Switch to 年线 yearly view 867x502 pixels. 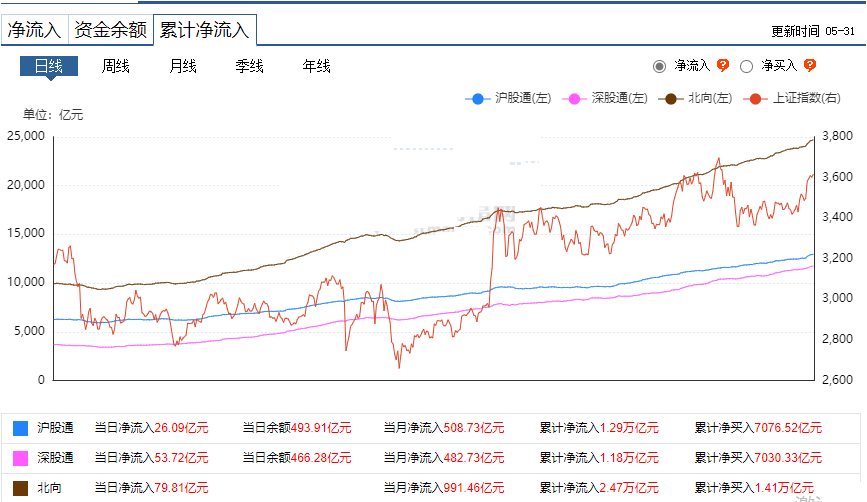(x=316, y=66)
